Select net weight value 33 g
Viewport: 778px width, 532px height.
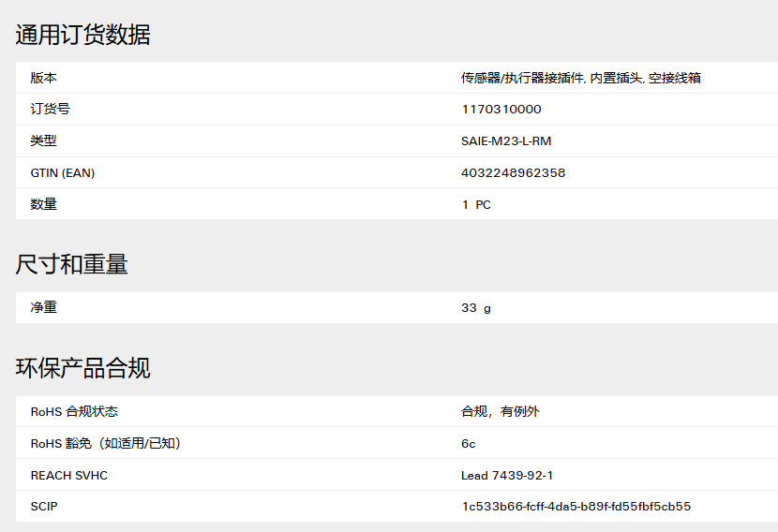pos(476,308)
